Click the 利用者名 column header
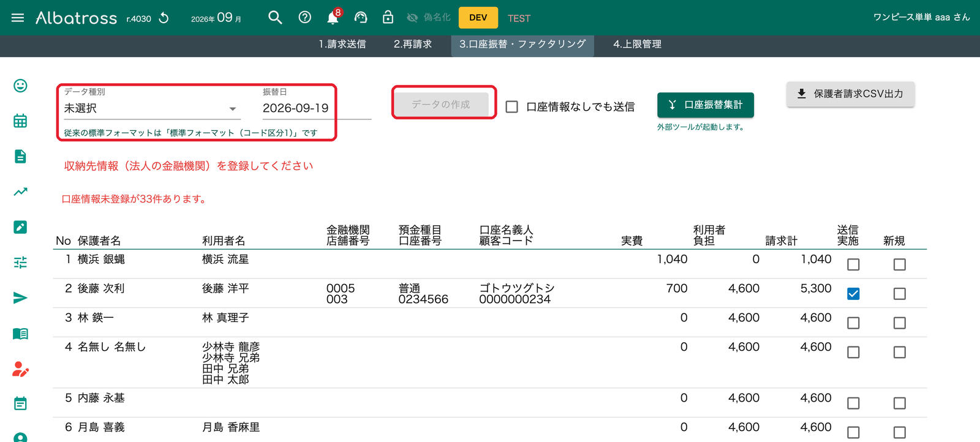The width and height of the screenshot is (980, 442). click(224, 241)
